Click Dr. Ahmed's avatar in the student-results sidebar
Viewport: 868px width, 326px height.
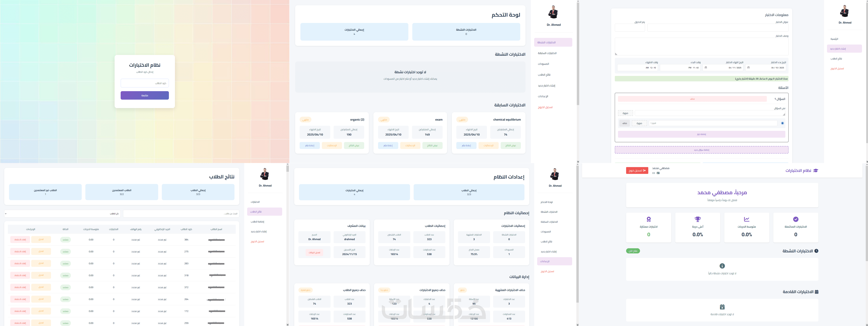tap(265, 174)
